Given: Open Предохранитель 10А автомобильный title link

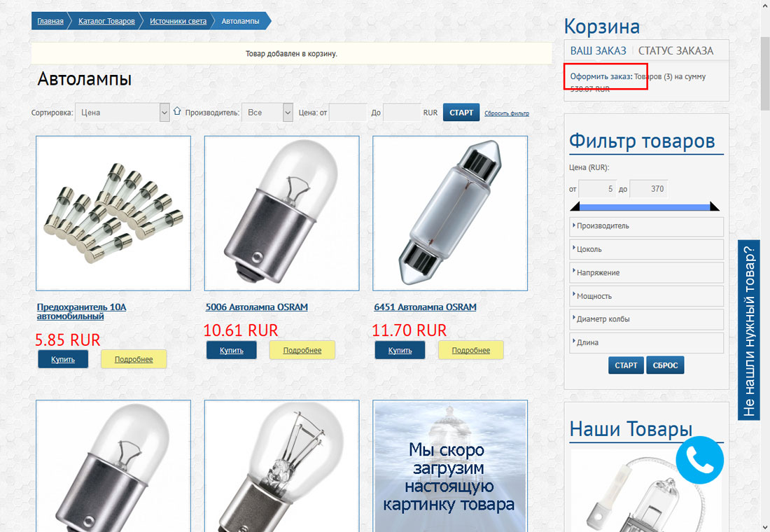Looking at the screenshot, I should [x=81, y=311].
